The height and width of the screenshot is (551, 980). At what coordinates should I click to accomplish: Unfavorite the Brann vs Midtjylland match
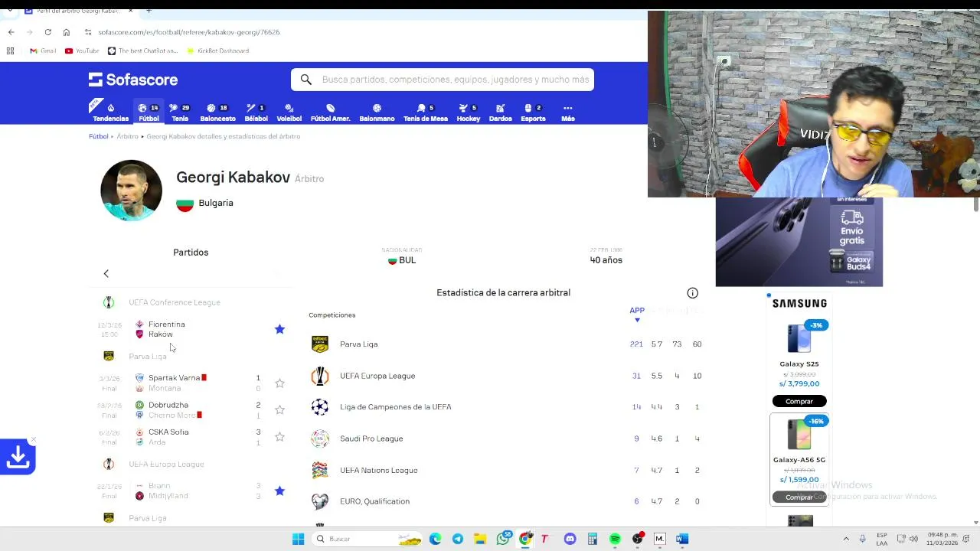coord(279,491)
